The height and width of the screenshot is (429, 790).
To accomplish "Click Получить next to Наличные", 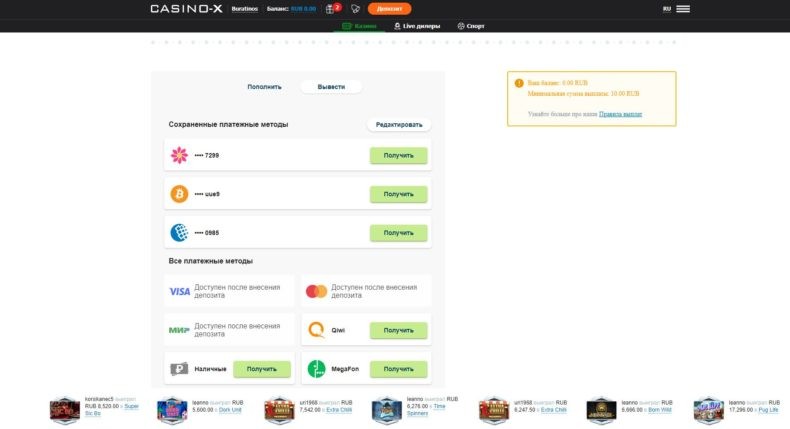I will (261, 369).
